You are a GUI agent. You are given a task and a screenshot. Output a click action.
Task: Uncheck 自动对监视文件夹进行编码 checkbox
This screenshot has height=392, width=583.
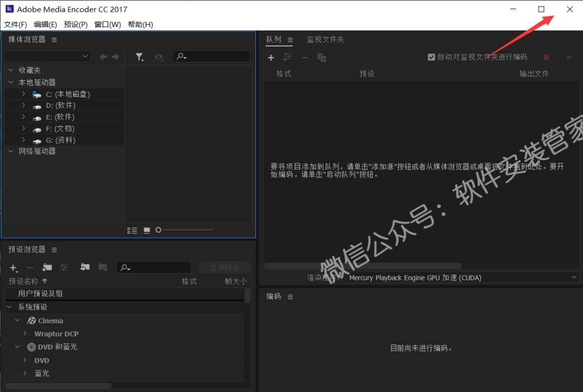tap(431, 57)
